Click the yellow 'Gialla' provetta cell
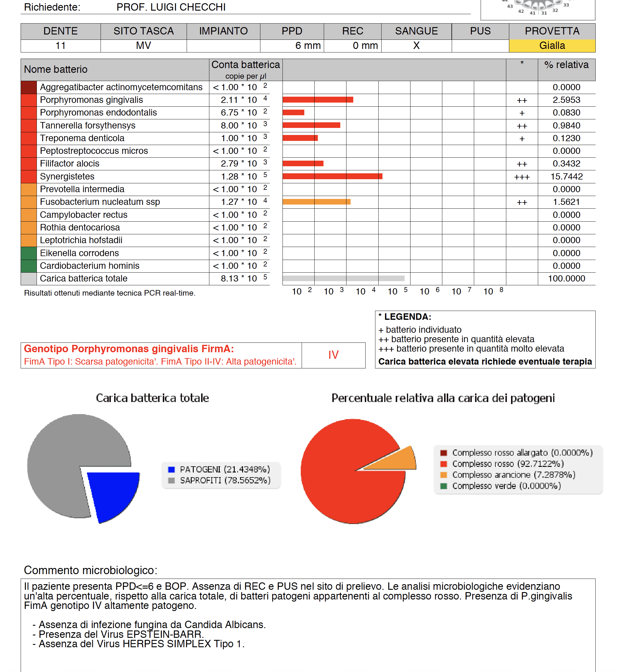 552,46
